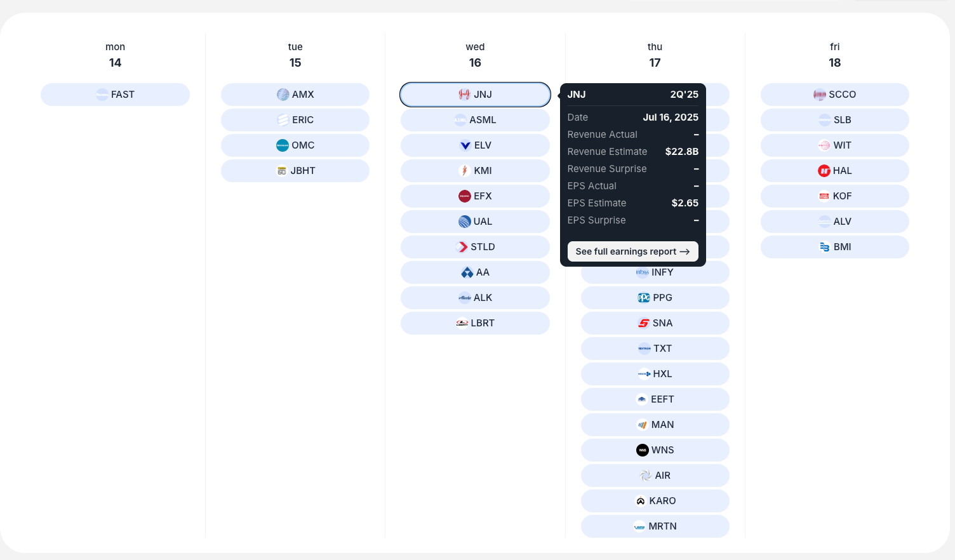Click the WIT company logo icon
Viewport: 955px width, 560px height.
[824, 145]
